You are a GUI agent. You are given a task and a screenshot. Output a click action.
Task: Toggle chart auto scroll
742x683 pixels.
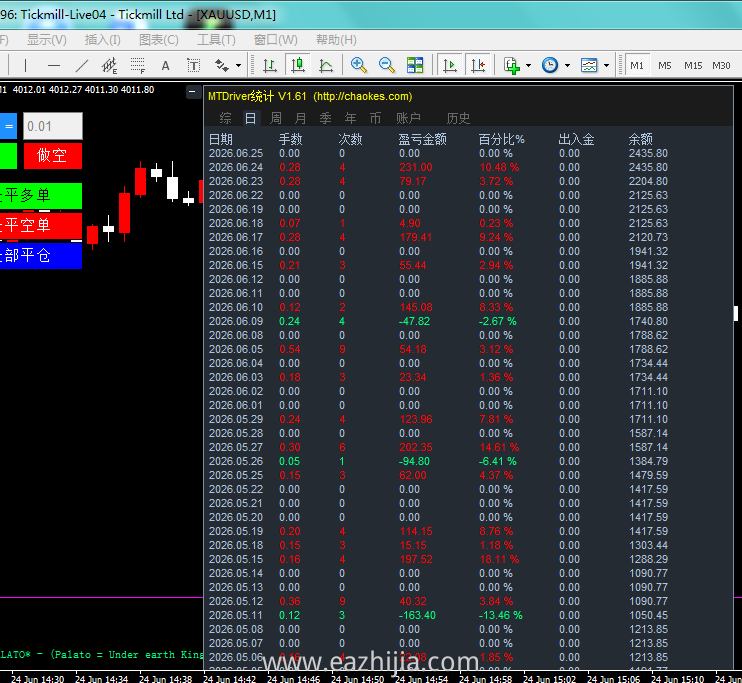(450, 65)
